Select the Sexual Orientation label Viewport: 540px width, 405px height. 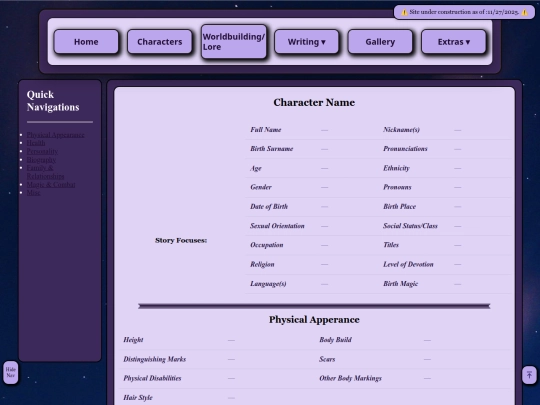pyautogui.click(x=277, y=226)
